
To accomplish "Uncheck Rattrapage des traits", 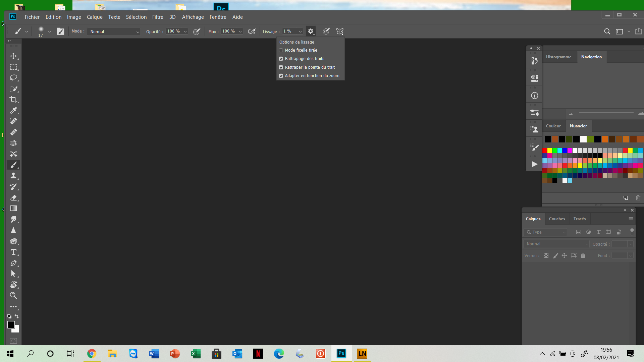I will click(281, 58).
